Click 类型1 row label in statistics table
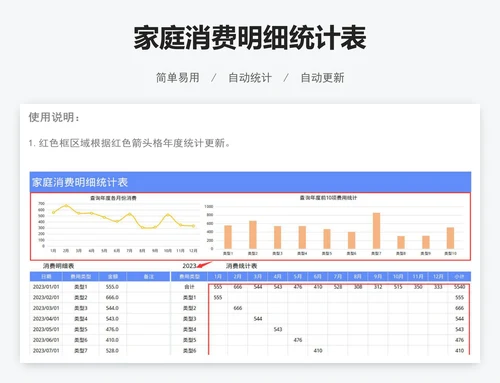 189,297
